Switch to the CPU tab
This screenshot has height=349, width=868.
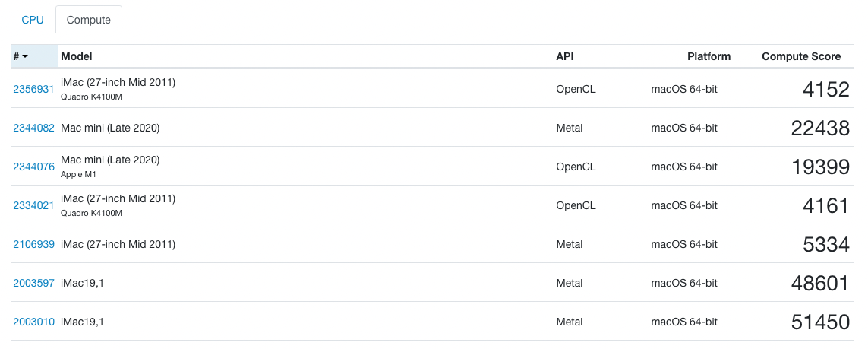pyautogui.click(x=33, y=20)
